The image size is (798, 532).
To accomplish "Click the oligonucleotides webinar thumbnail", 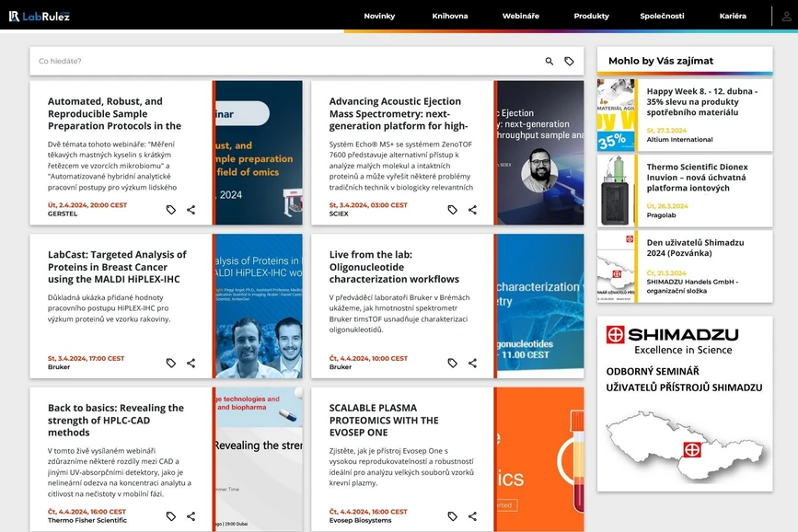I will coord(539,306).
